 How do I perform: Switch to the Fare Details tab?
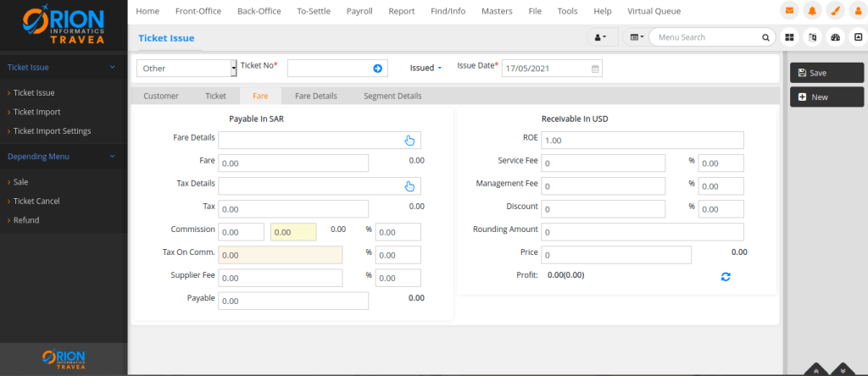[x=316, y=96]
